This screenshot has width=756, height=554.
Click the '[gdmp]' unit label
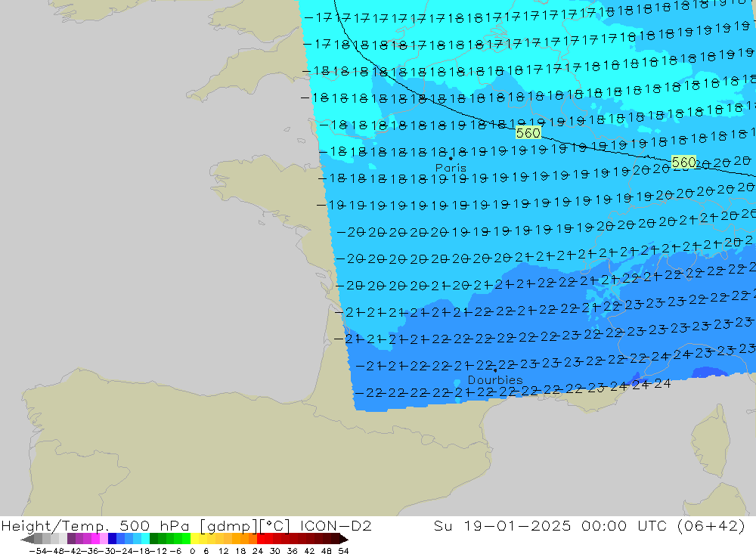(228, 526)
